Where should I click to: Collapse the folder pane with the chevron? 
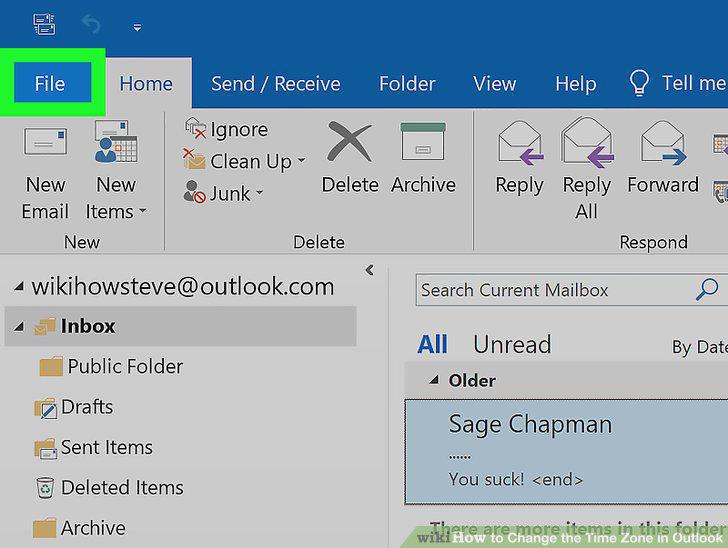pyautogui.click(x=370, y=270)
